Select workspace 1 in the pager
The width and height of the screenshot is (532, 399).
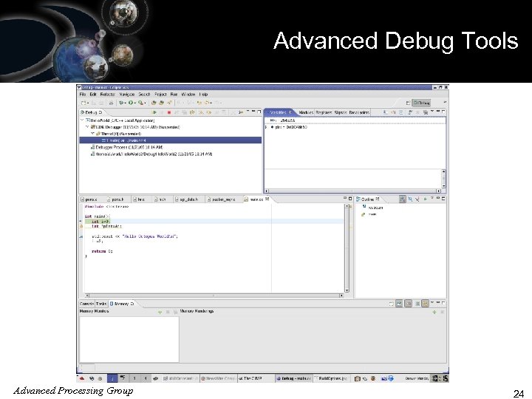pos(112,378)
